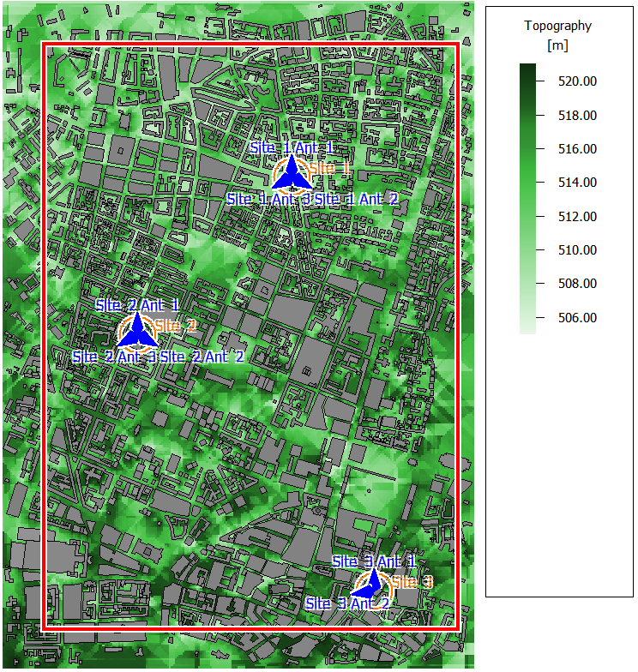
Task: Click the 506.00 legend value
Action: point(576,318)
